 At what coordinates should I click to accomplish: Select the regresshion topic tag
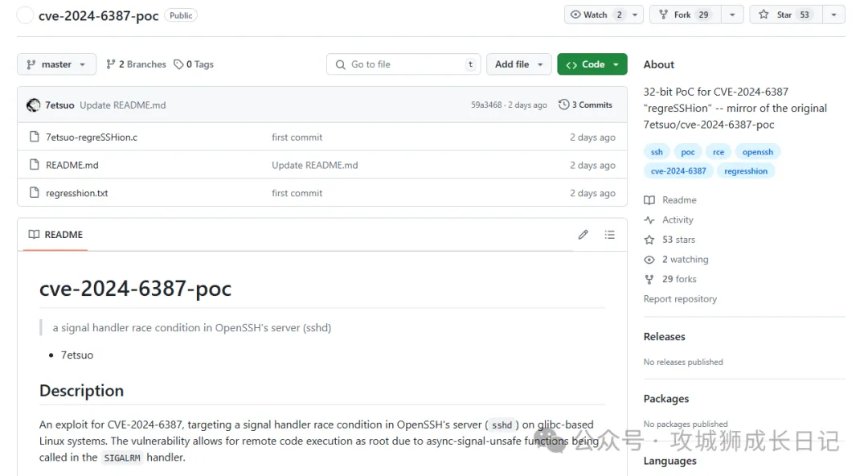point(746,171)
